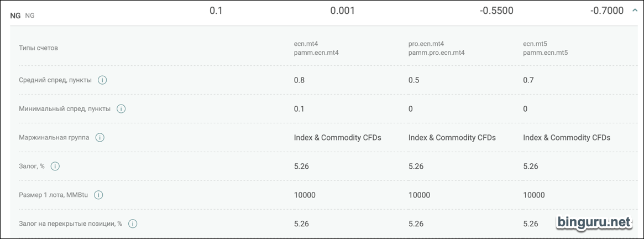Open info for Залог на перекрытые позиции, %

pyautogui.click(x=132, y=224)
